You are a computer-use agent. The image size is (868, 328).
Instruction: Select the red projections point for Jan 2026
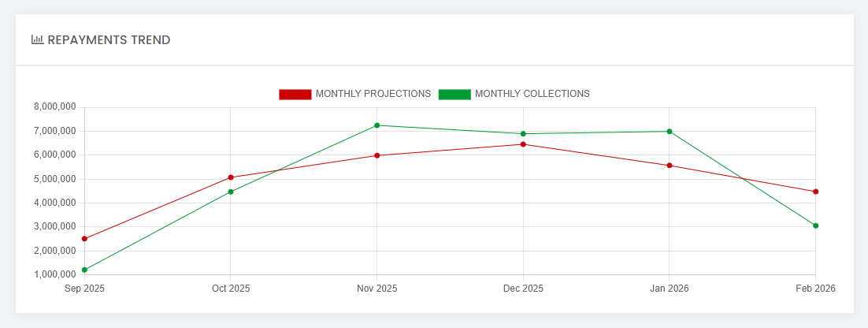pyautogui.click(x=670, y=166)
